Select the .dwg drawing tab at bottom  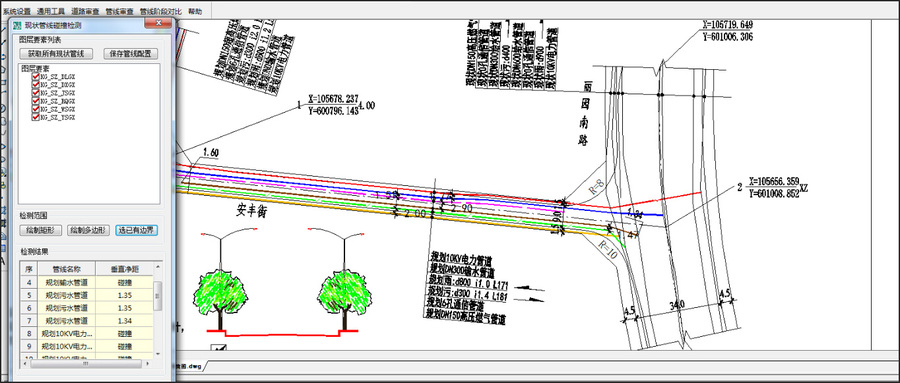click(189, 366)
